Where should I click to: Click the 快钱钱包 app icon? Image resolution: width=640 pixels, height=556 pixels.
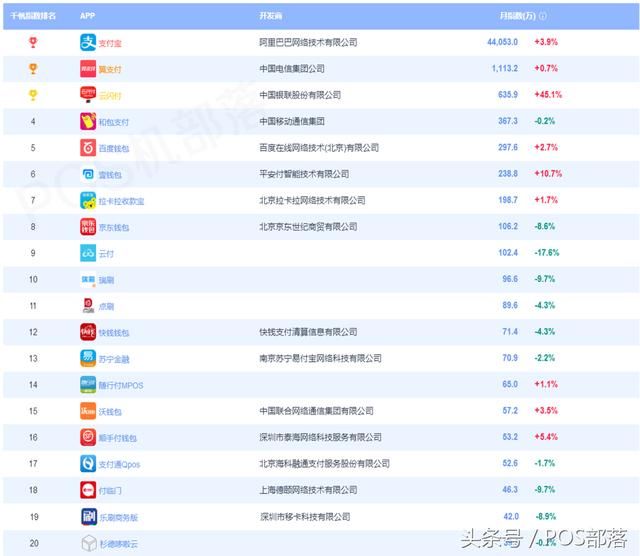click(88, 332)
